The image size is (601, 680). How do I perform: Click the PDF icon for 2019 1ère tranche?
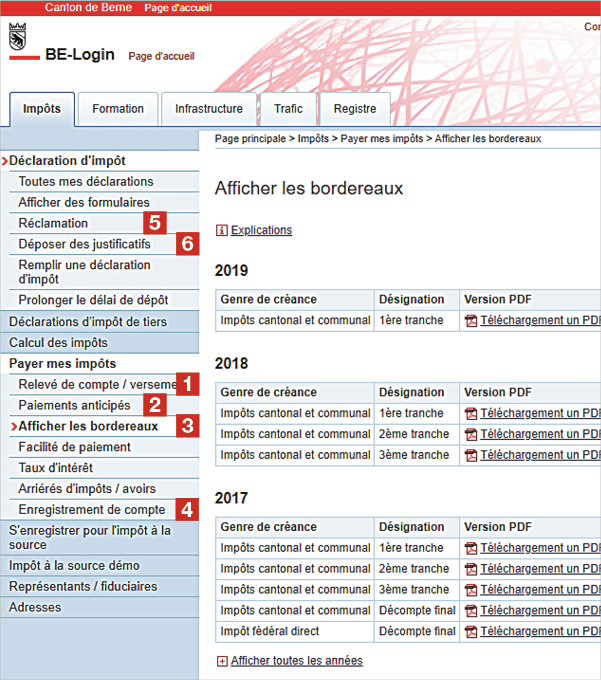click(471, 321)
